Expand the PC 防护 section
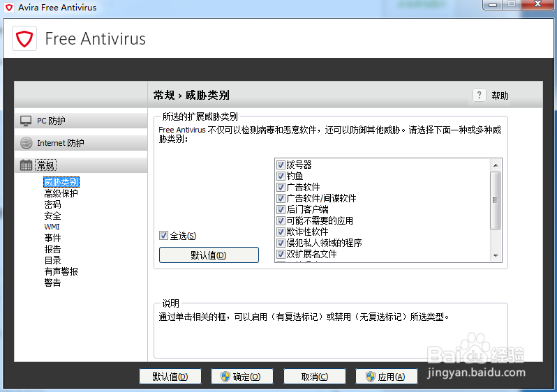 click(81, 121)
